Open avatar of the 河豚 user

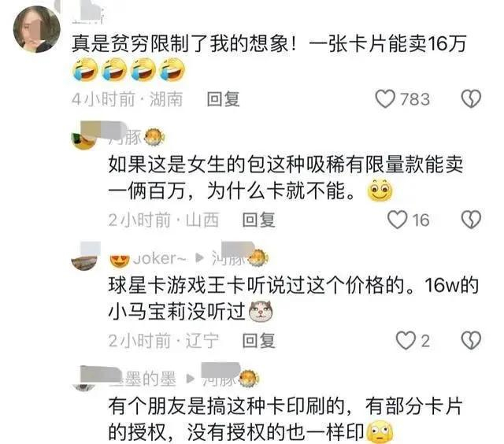tap(84, 138)
